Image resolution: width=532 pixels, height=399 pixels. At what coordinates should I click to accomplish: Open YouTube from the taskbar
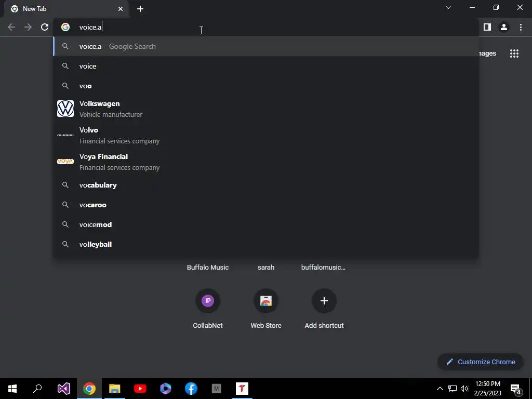click(140, 389)
